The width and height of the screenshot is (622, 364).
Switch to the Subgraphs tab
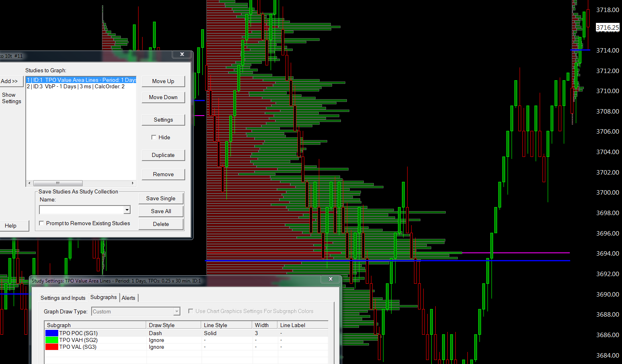click(104, 297)
